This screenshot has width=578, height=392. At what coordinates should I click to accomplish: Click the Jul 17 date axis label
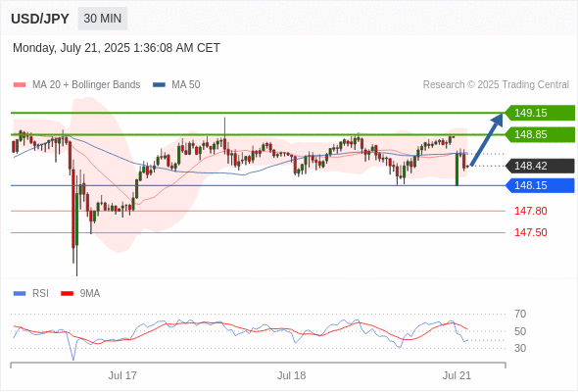click(122, 375)
